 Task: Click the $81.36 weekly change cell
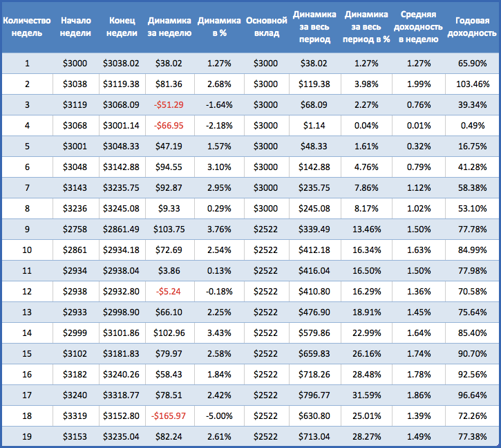(169, 84)
